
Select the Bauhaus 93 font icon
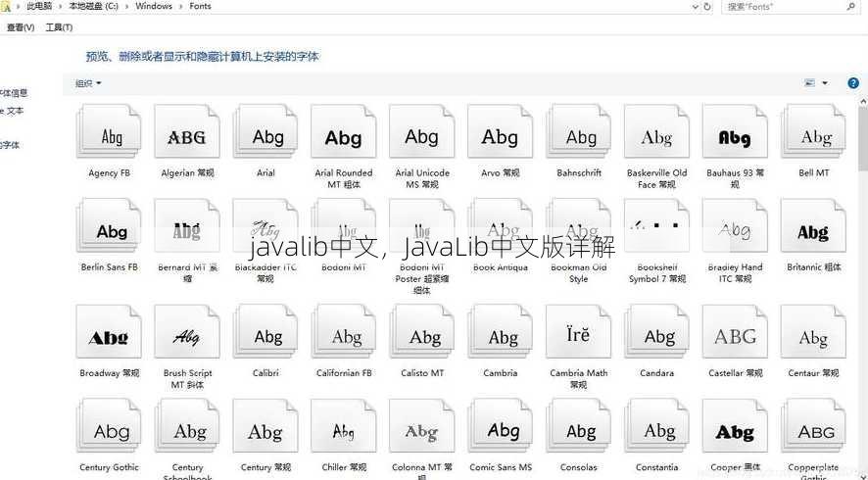coord(735,132)
